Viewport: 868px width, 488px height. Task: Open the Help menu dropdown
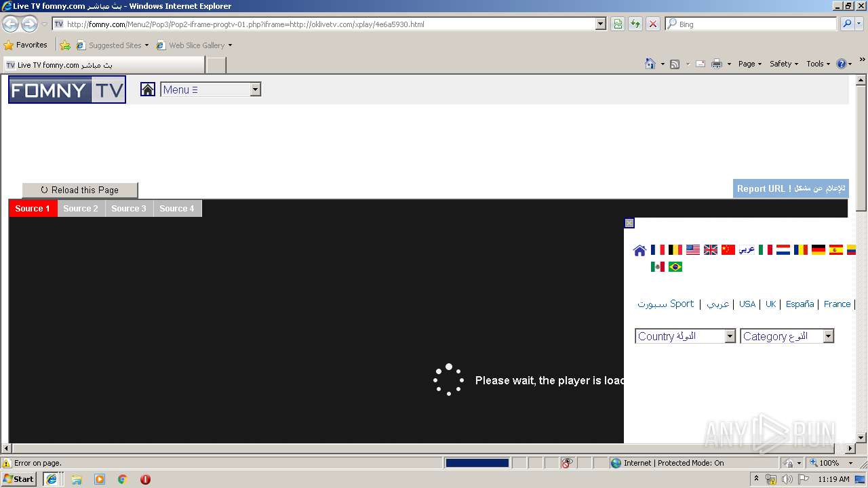[844, 64]
